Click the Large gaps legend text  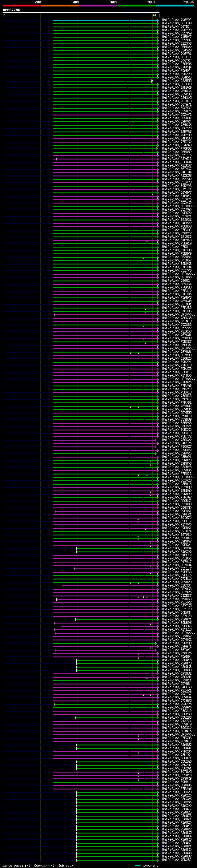coord(37,866)
